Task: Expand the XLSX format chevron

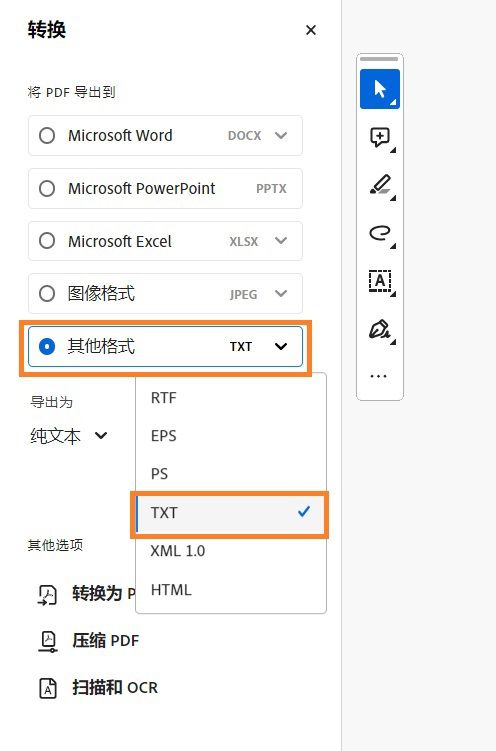Action: pos(281,240)
